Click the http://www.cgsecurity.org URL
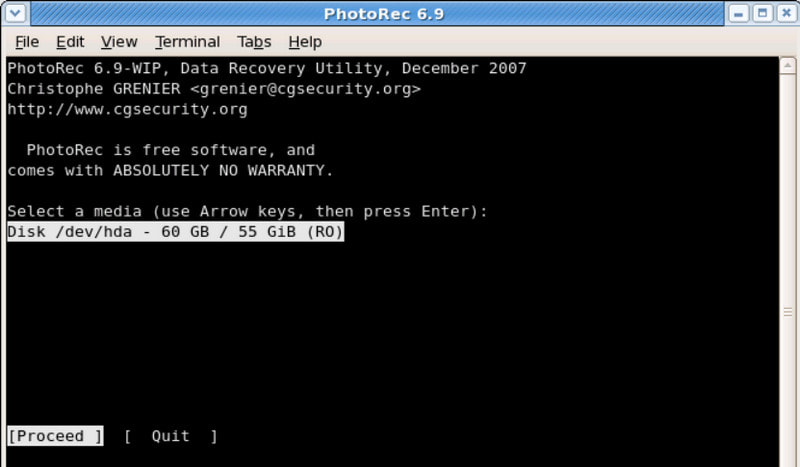 128,109
